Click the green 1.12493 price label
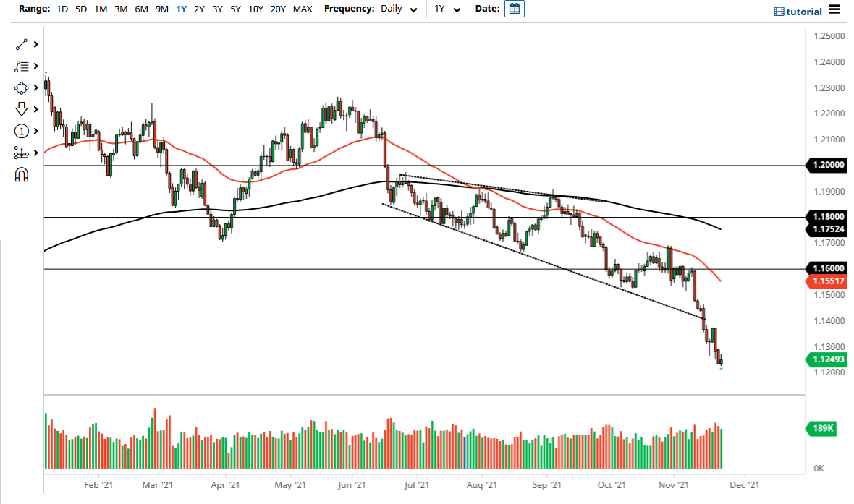 pyautogui.click(x=826, y=358)
